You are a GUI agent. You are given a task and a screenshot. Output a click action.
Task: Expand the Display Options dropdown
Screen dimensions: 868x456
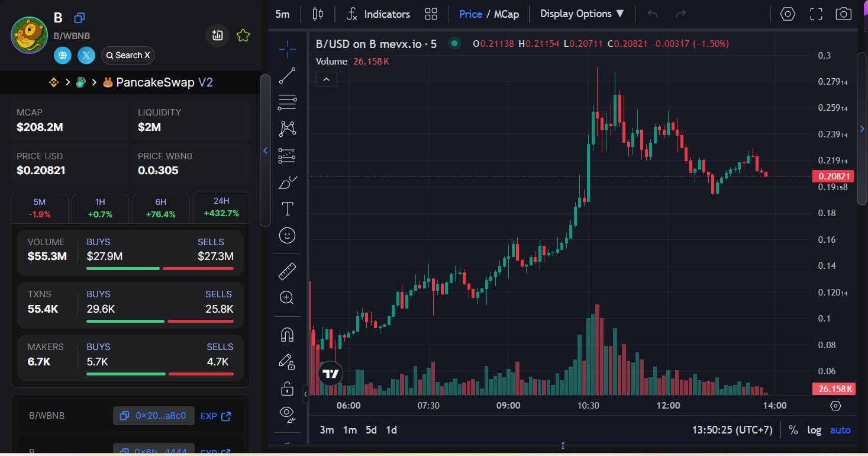pyautogui.click(x=582, y=14)
